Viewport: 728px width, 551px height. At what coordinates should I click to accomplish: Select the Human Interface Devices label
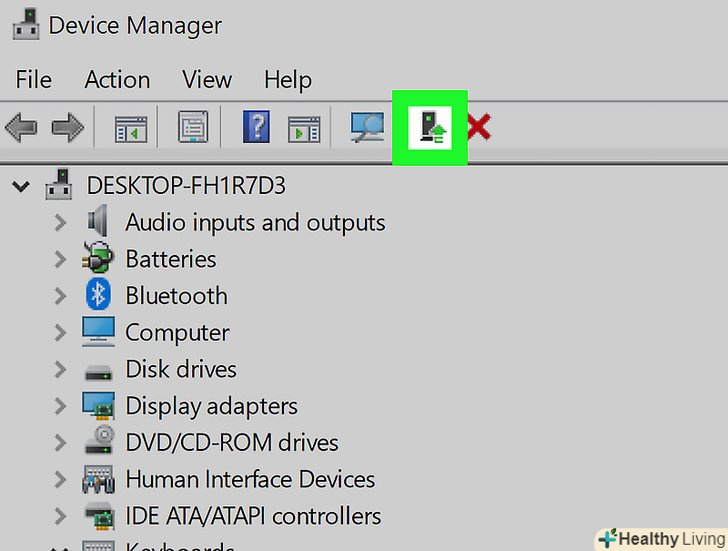coord(250,480)
